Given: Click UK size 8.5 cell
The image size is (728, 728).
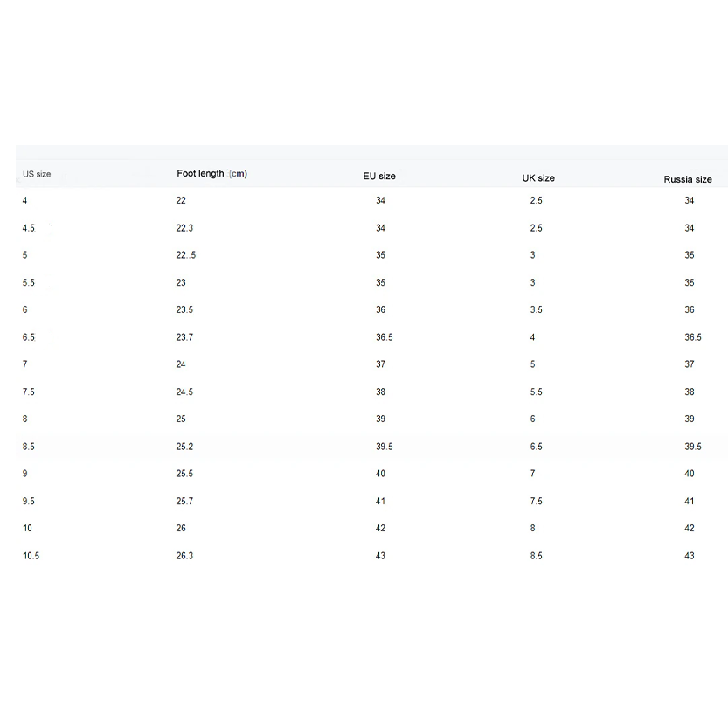Looking at the screenshot, I should point(536,556).
